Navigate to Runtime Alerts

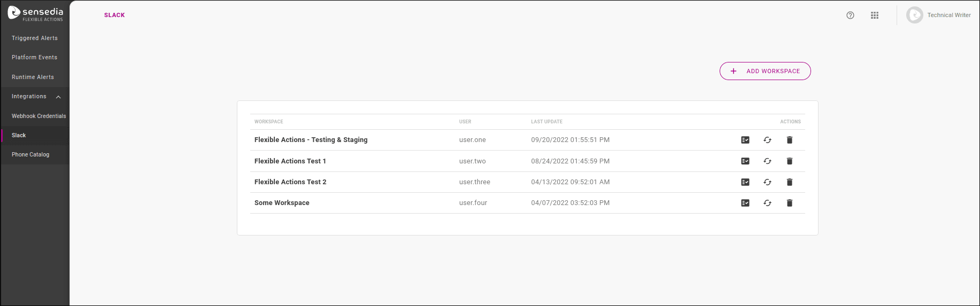tap(33, 77)
